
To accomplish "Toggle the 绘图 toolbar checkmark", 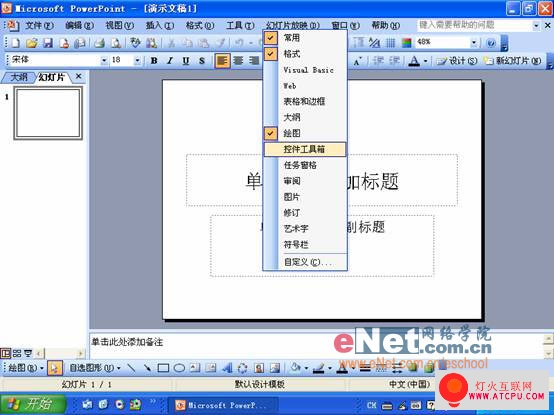I will click(304, 133).
